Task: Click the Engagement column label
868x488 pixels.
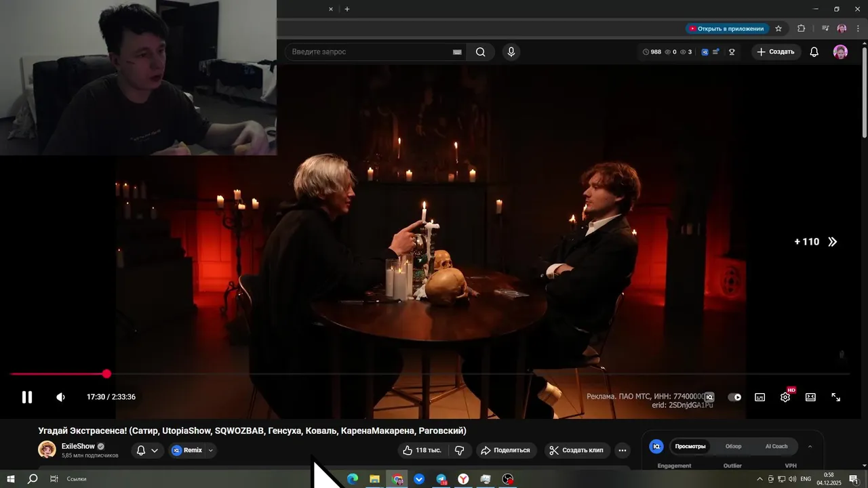Action: coord(674,466)
